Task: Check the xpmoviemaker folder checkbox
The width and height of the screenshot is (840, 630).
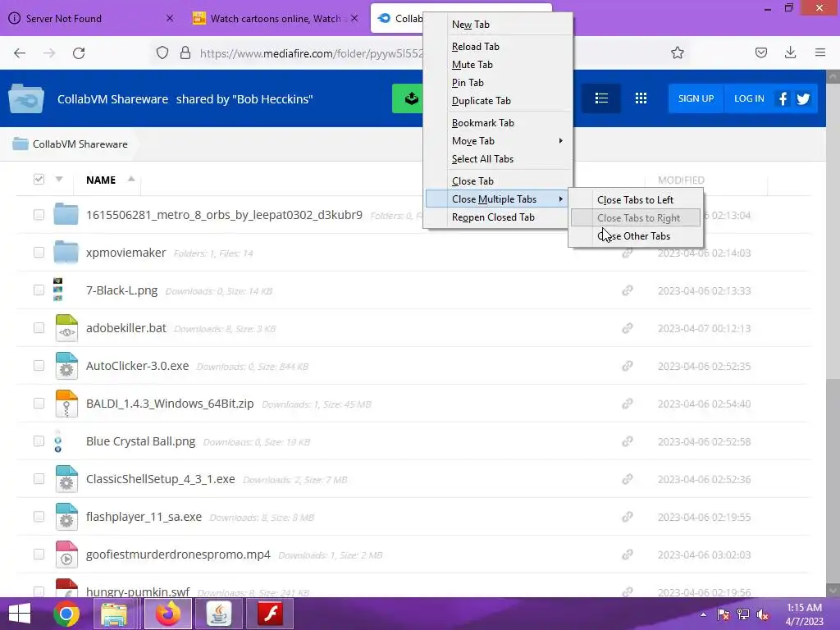Action: pyautogui.click(x=39, y=253)
